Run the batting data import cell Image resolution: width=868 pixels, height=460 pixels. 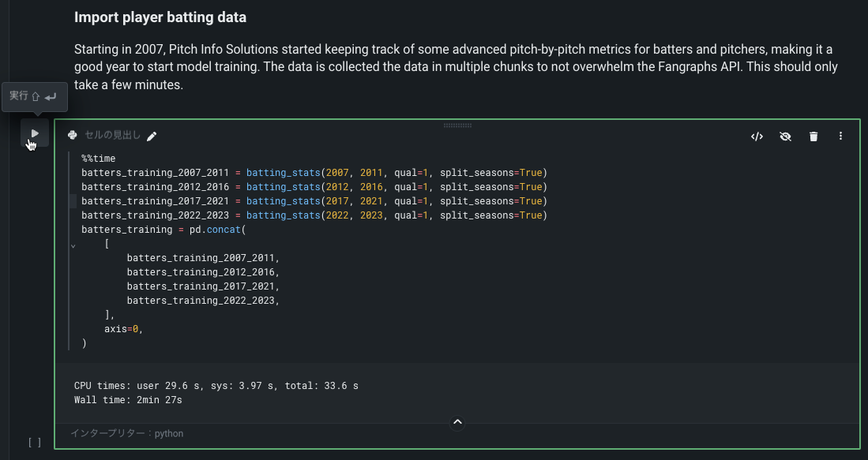(34, 133)
